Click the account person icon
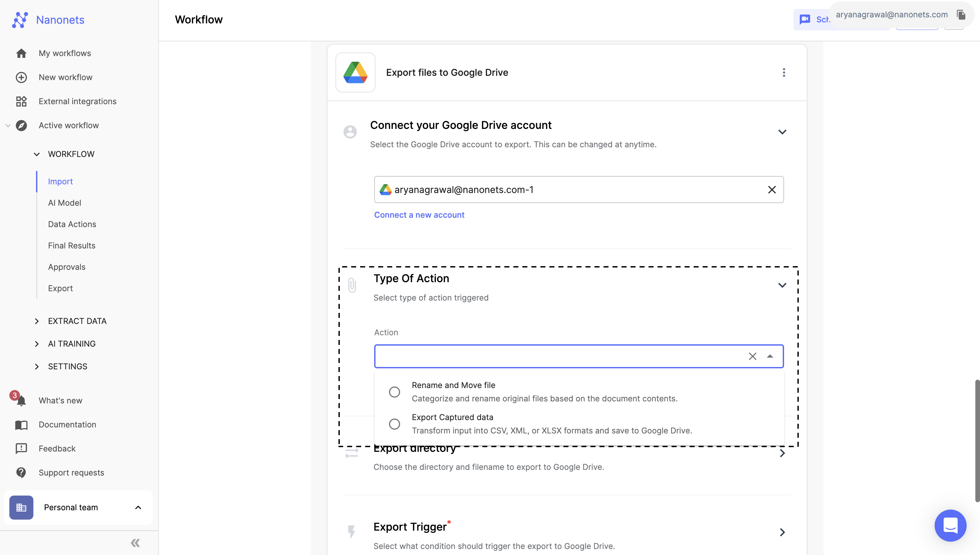980x555 pixels. [350, 132]
